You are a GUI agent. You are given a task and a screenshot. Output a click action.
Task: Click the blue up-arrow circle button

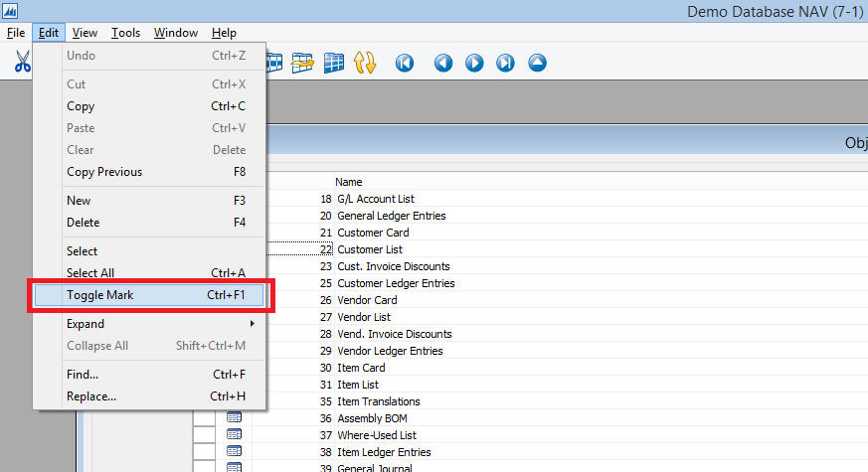point(538,64)
